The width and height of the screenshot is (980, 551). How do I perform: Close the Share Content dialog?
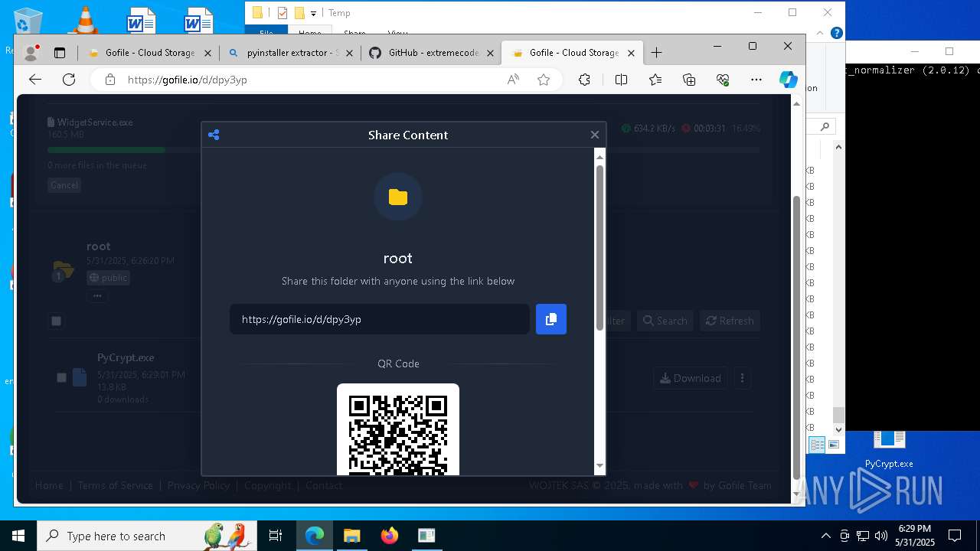coord(595,135)
